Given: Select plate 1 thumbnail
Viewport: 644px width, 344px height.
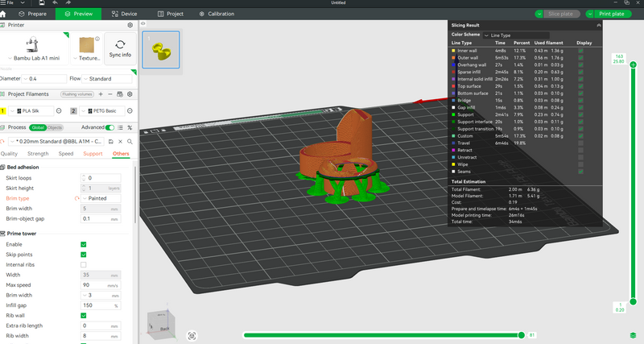Looking at the screenshot, I should [161, 50].
